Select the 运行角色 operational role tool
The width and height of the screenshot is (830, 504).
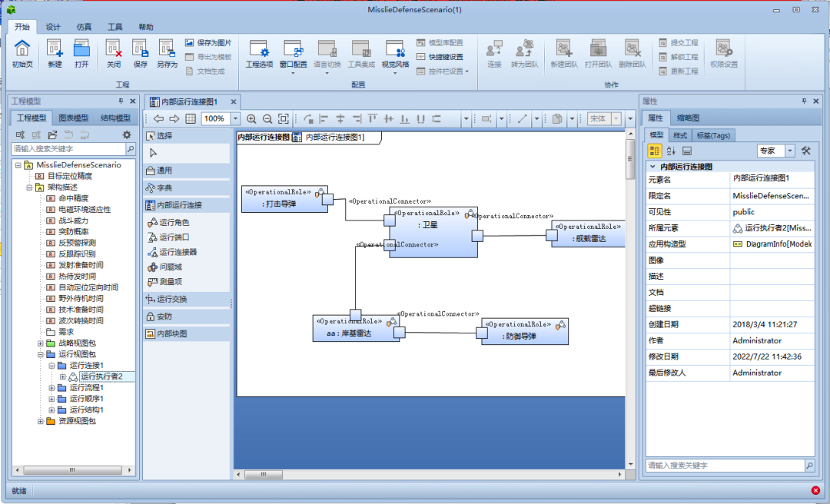[x=168, y=222]
